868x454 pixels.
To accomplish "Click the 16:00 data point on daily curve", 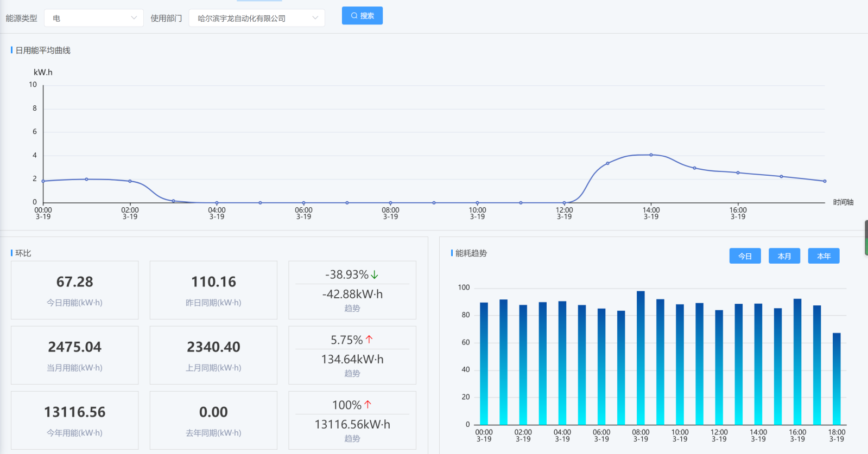I will click(738, 172).
